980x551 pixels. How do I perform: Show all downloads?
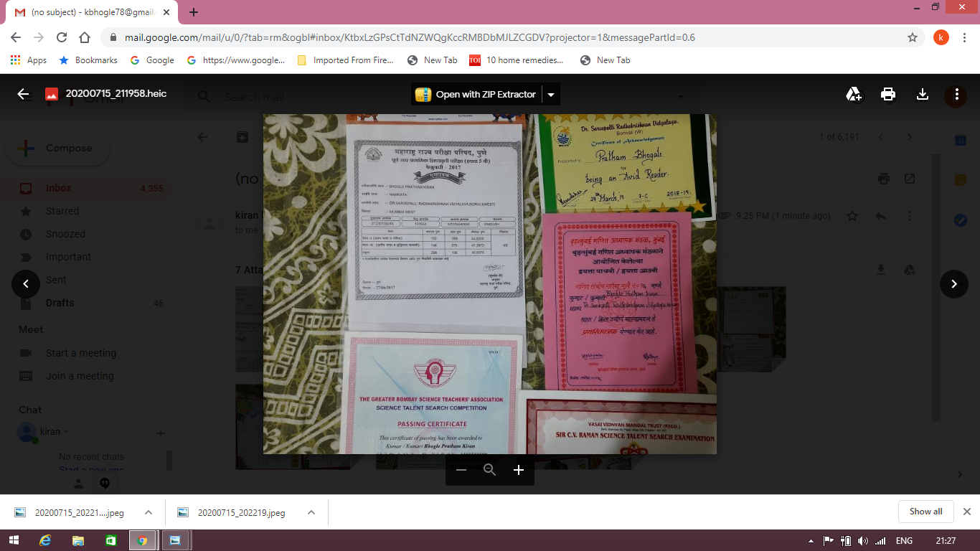(x=925, y=512)
